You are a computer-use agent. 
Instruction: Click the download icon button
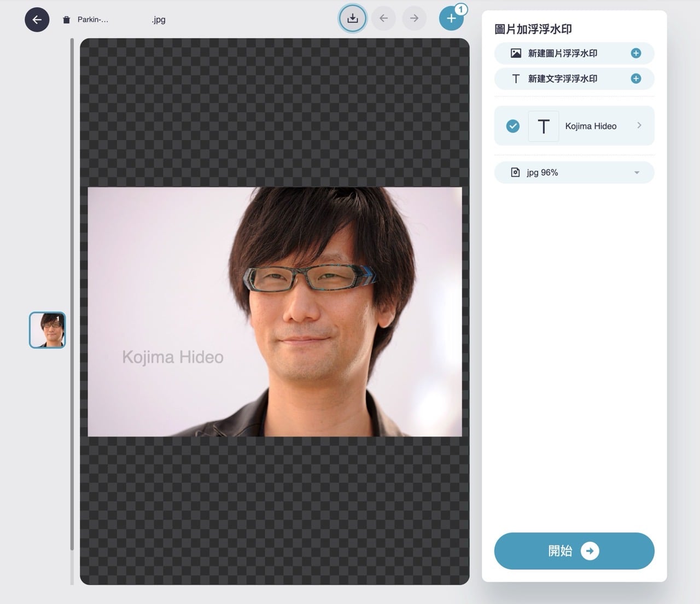[353, 19]
